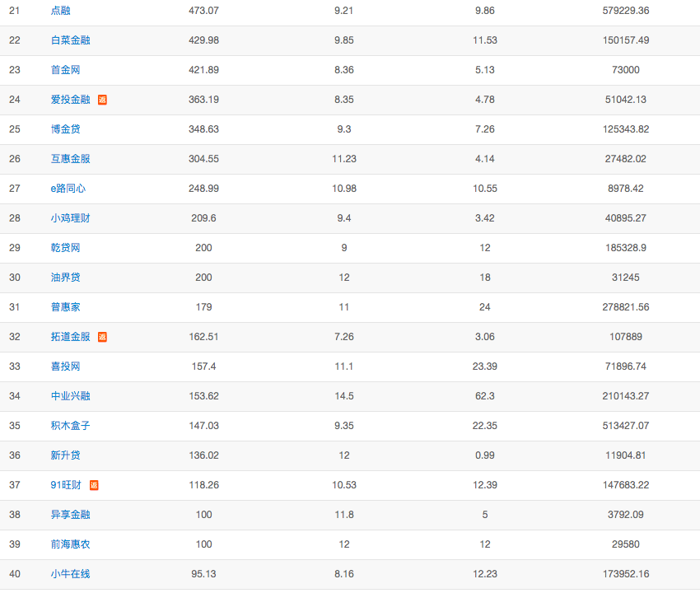
Task: Click the 7.26 rate for 拓道金服
Action: pos(344,337)
